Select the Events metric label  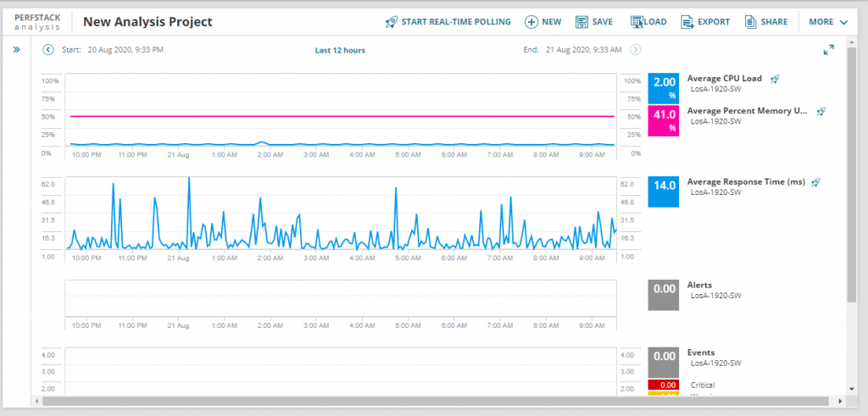tap(701, 352)
